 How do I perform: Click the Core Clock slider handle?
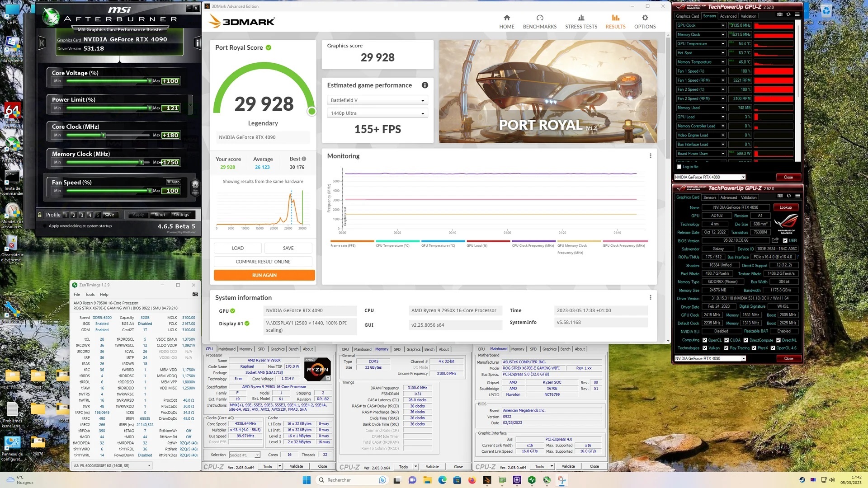pos(104,135)
